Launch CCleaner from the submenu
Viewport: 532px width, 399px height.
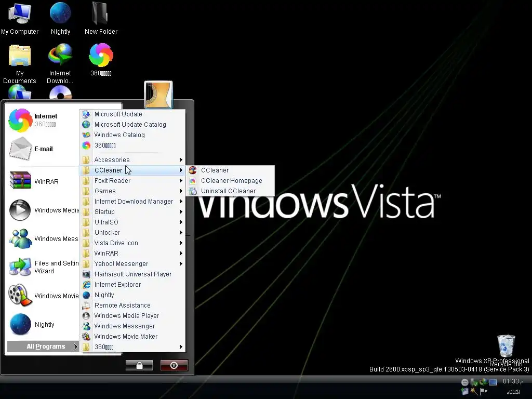tap(231, 170)
